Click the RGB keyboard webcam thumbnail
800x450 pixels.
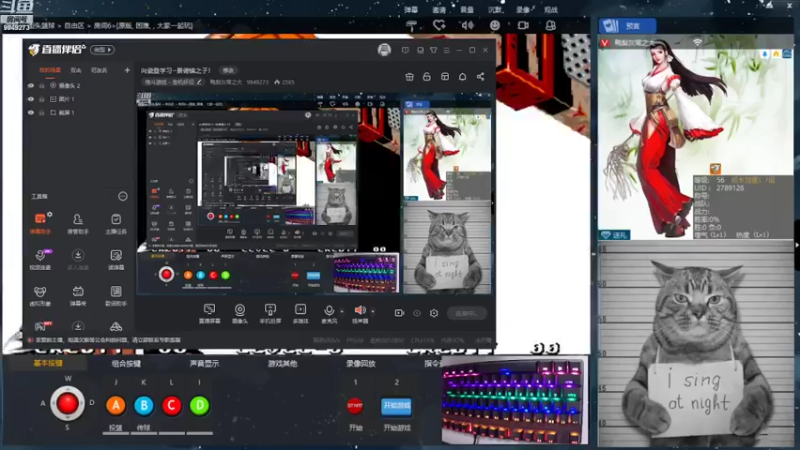coord(514,401)
